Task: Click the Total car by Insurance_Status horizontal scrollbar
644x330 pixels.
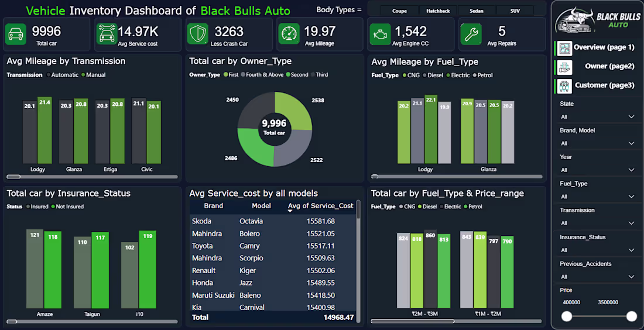Action: pos(12,322)
